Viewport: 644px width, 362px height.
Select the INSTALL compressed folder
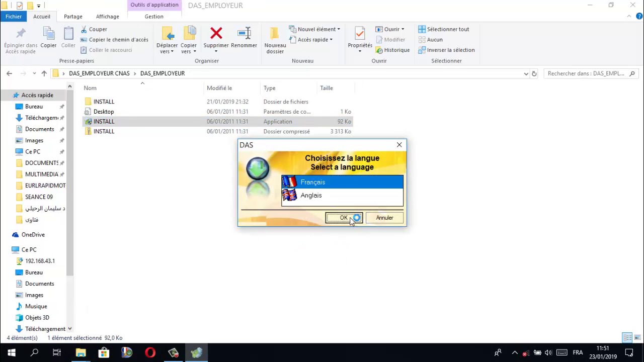[217, 131]
